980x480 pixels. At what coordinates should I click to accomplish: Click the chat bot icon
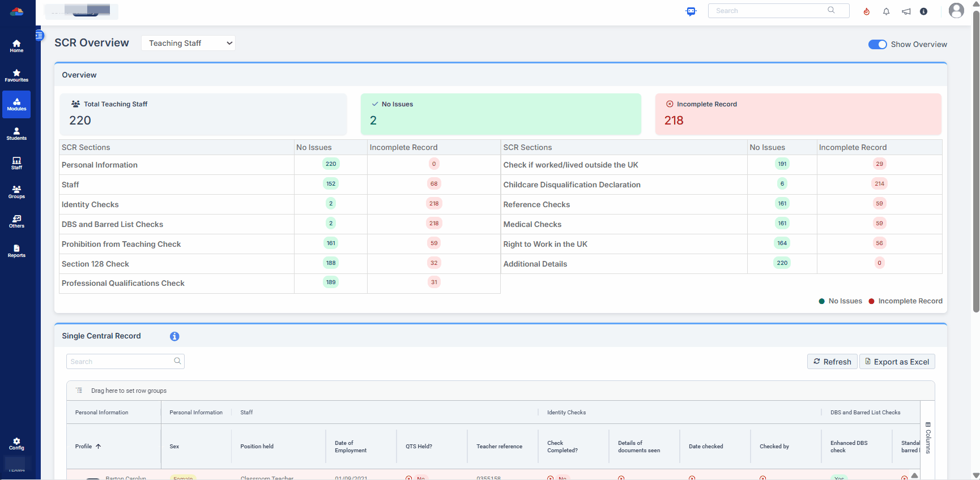point(691,11)
